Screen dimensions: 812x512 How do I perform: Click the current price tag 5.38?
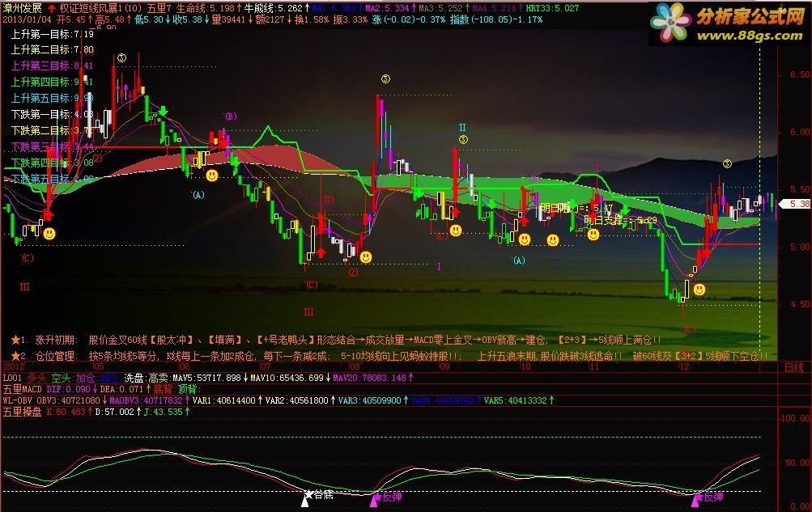coord(797,205)
